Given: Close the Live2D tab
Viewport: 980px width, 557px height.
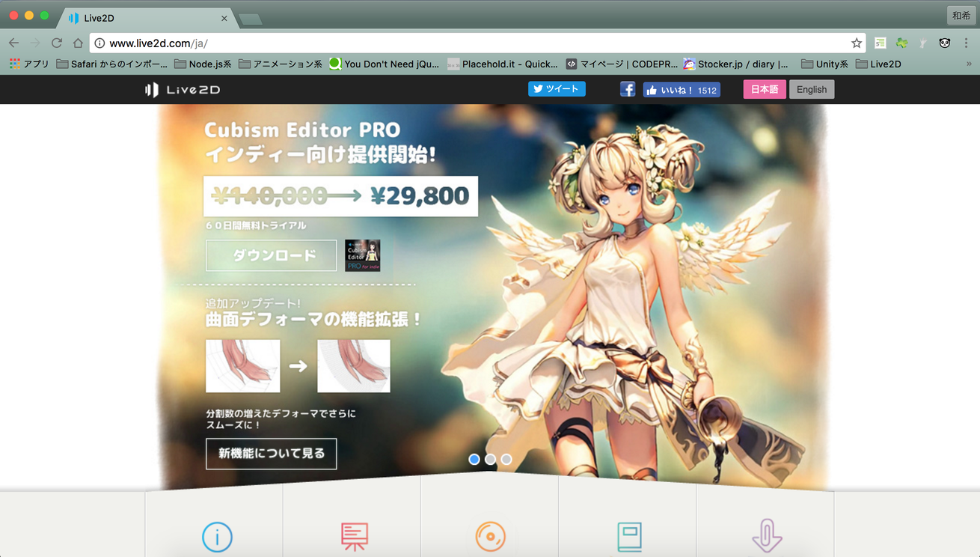Looking at the screenshot, I should (x=224, y=18).
